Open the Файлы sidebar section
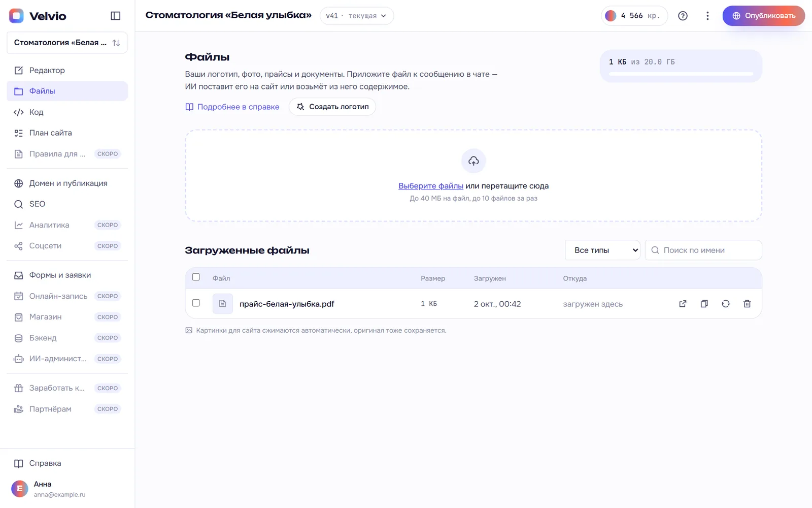 pyautogui.click(x=67, y=91)
